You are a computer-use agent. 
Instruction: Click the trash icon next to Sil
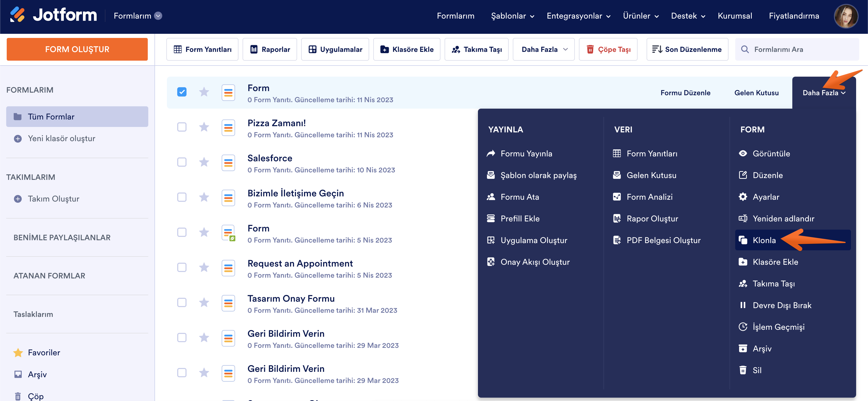click(743, 370)
